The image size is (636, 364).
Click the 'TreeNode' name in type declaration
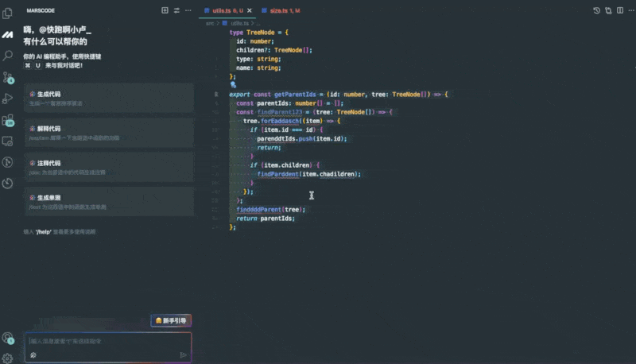coord(261,33)
